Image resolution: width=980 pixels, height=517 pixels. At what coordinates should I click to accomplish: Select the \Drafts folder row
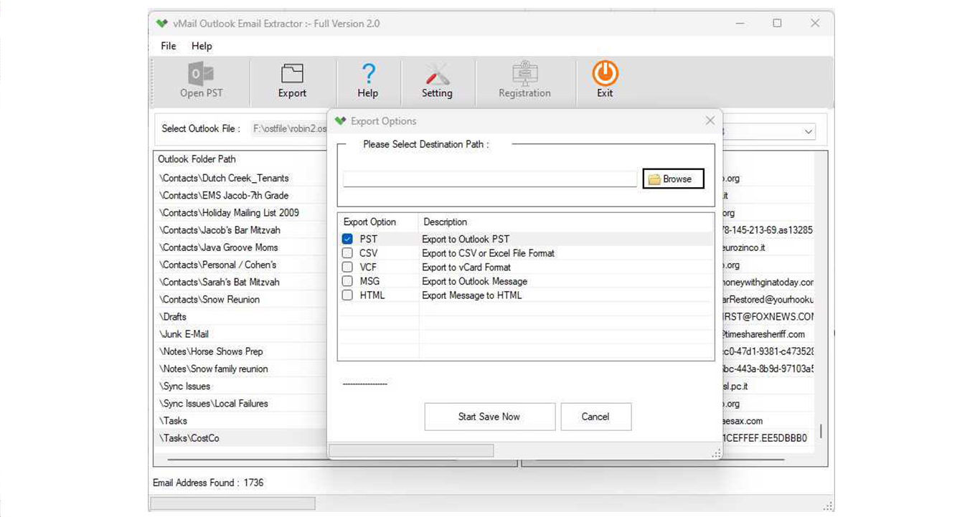[240, 317]
